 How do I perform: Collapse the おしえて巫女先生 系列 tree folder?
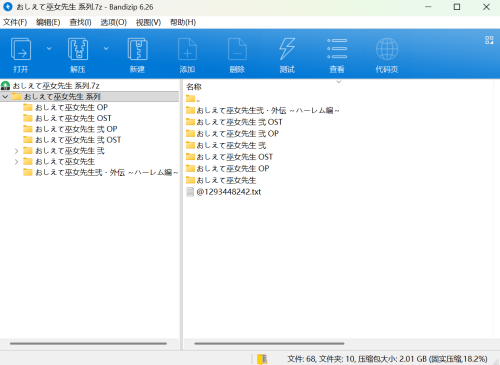[5, 97]
